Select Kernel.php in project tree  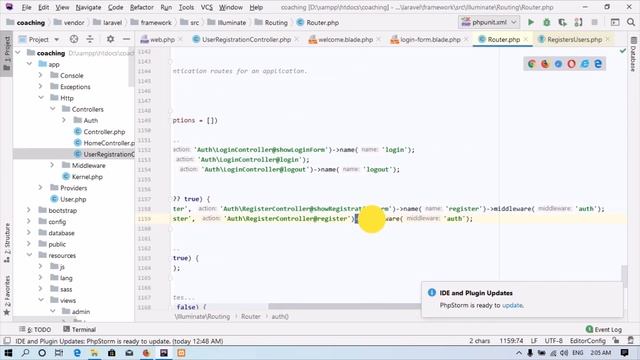click(82, 177)
